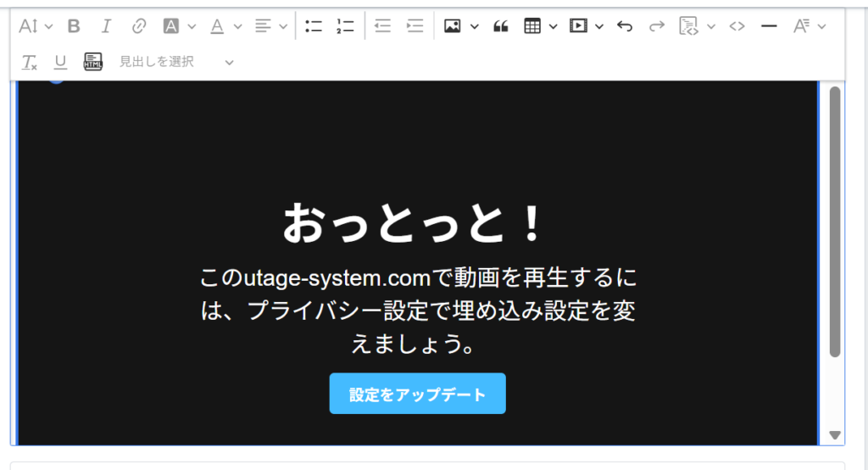Insert a numbered list
This screenshot has height=470, width=868.
[345, 26]
